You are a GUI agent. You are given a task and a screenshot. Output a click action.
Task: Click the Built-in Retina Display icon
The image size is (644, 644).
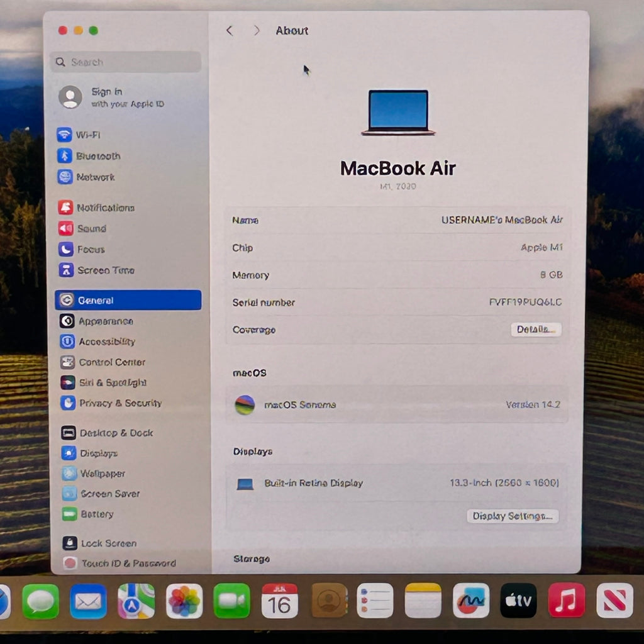coord(245,484)
